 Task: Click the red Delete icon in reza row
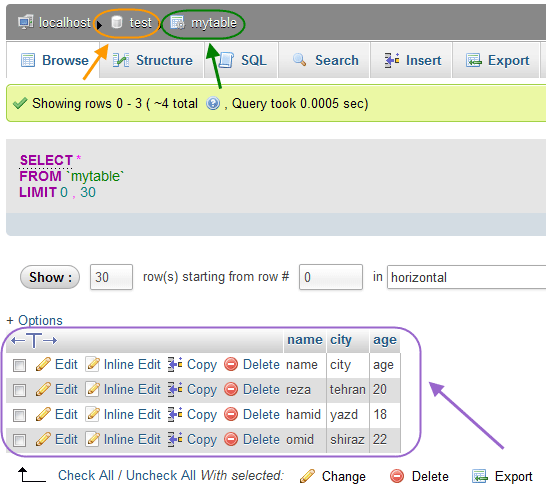(x=231, y=389)
